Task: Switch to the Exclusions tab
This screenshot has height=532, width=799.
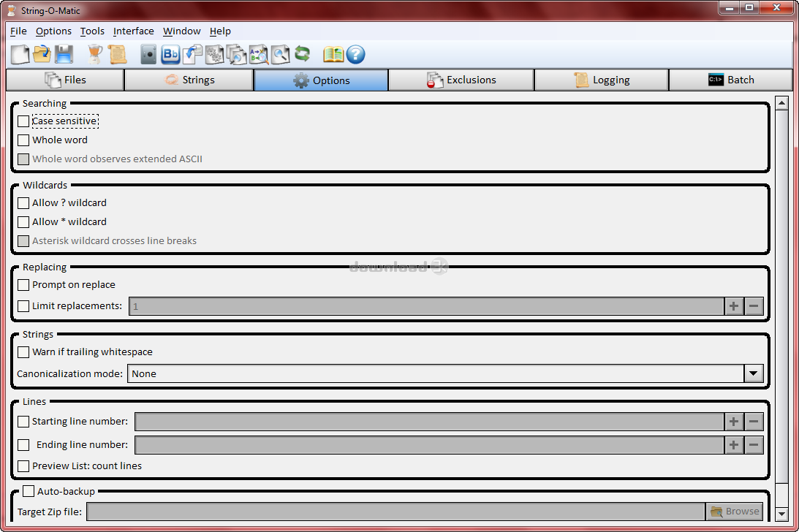Action: coord(461,80)
